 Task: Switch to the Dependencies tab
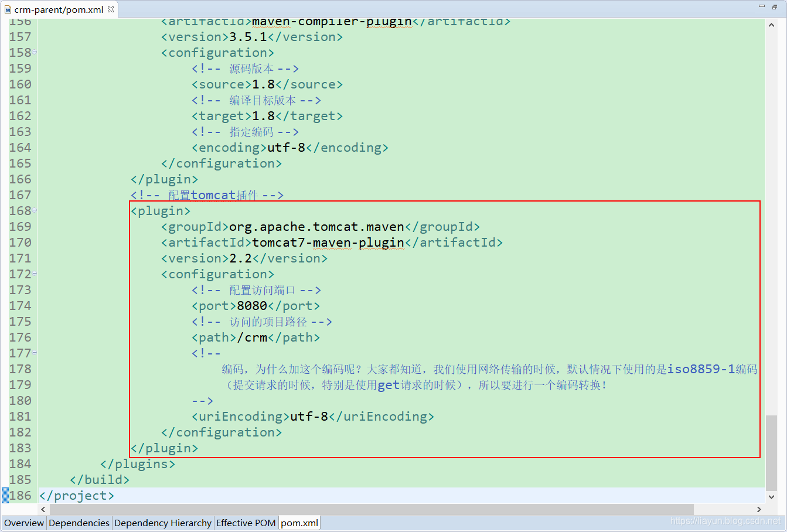79,523
